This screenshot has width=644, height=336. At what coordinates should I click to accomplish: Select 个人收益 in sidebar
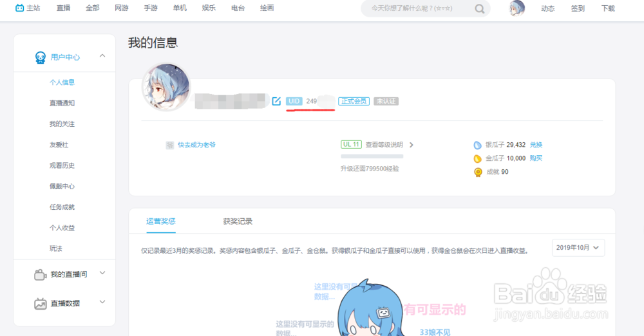pos(62,228)
